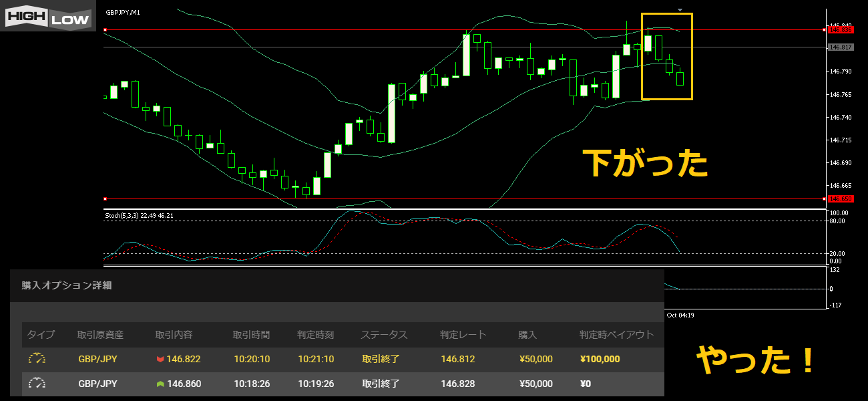The image size is (868, 401).
Task: Select the GBPJPY,M1 chart title
Action: pos(124,13)
